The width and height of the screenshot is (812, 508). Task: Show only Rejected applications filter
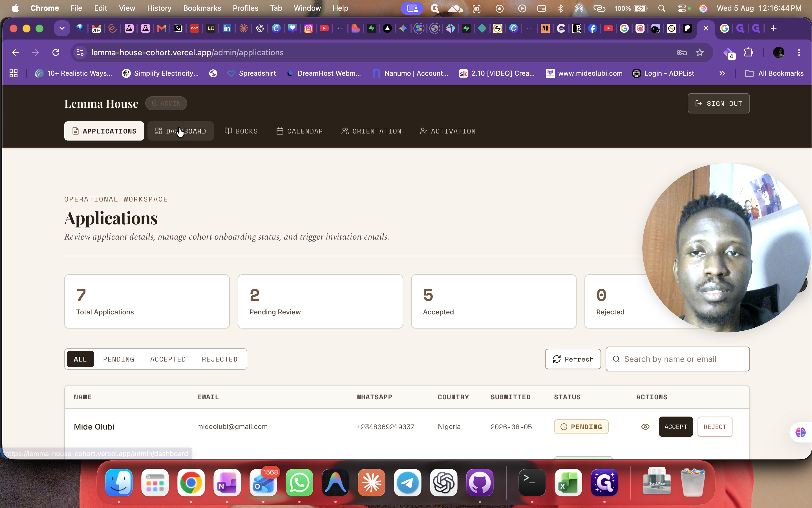coord(220,359)
